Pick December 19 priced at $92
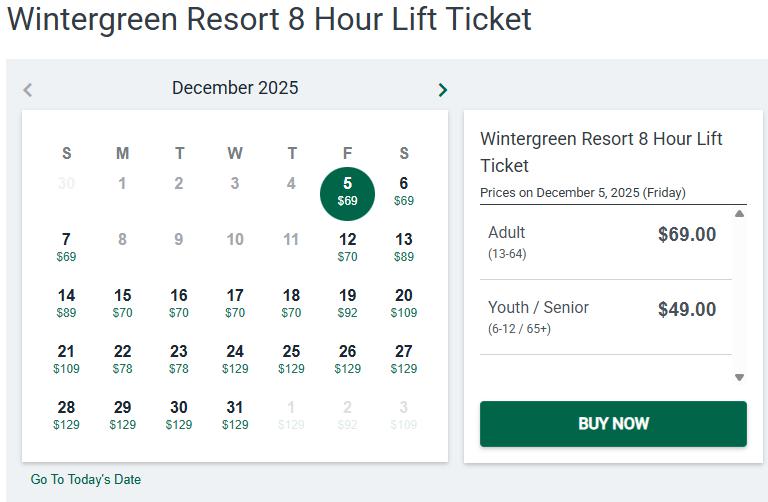The image size is (768, 502). point(347,303)
